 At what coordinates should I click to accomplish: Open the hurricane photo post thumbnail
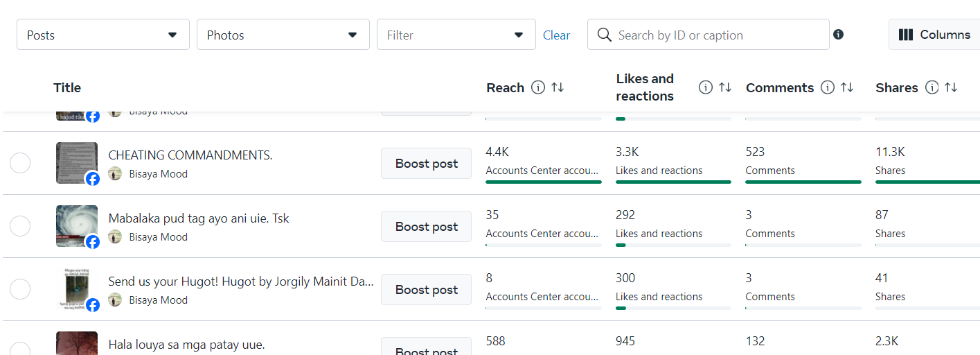pyautogui.click(x=76, y=225)
